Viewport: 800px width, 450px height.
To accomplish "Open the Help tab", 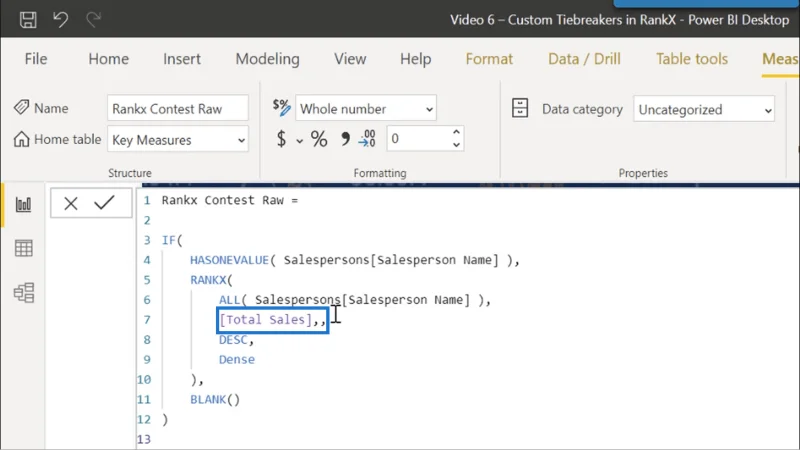I will click(x=415, y=59).
